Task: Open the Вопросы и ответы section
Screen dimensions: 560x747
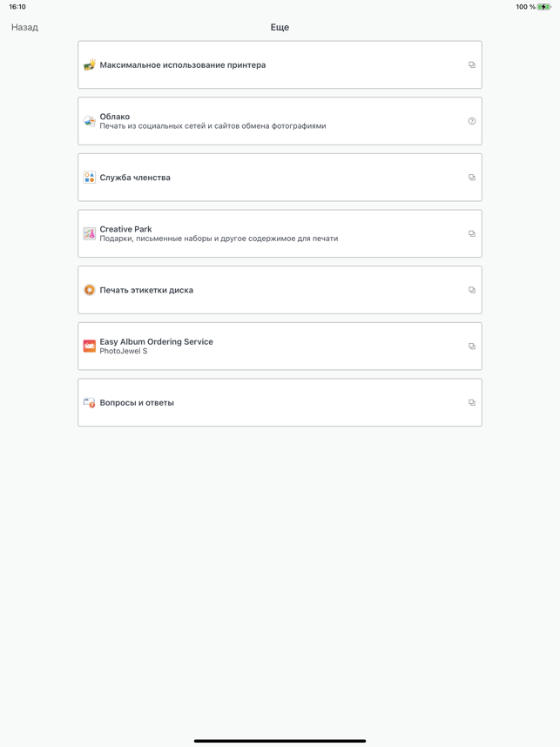Action: [x=137, y=403]
